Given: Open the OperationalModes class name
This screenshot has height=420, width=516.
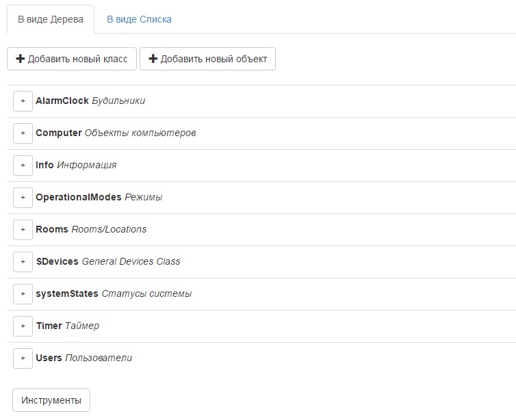Looking at the screenshot, I should (79, 197).
